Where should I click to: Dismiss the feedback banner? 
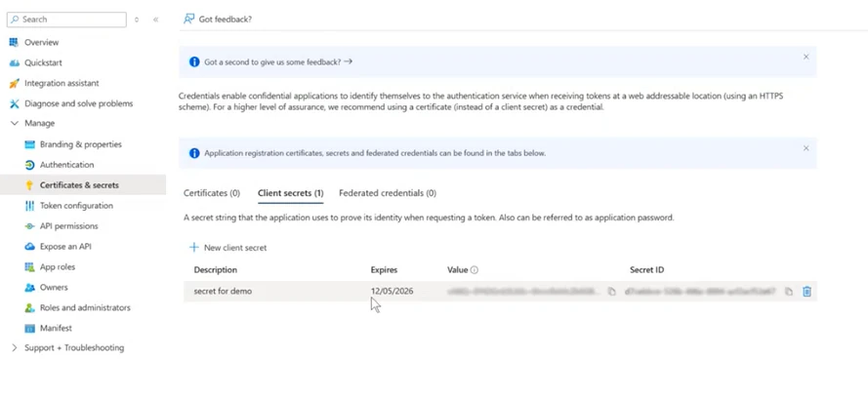click(x=806, y=57)
